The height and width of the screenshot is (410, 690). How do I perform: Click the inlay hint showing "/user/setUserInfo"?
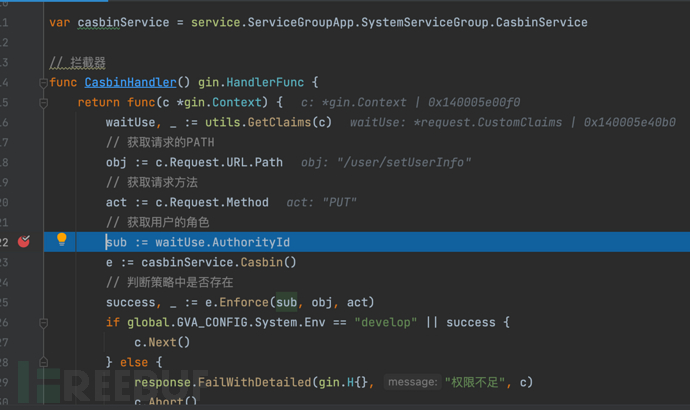tap(386, 162)
